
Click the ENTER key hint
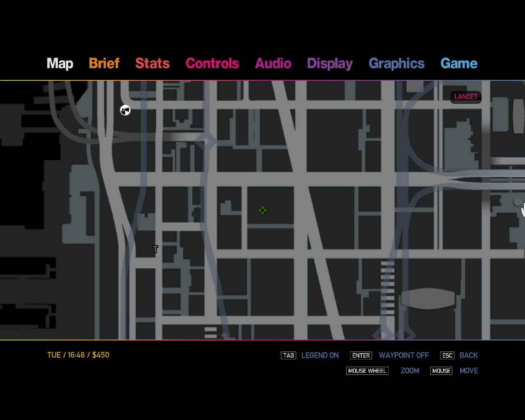361,356
